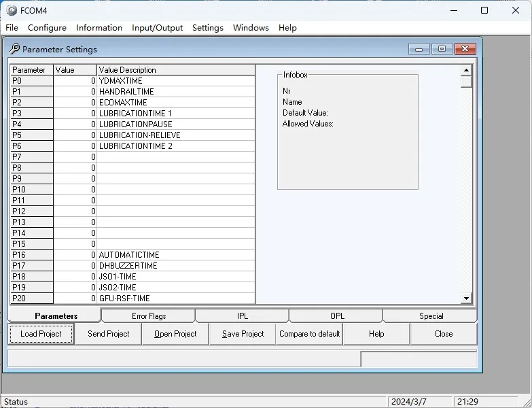Close the Parameter Settings child window
Image resolution: width=532 pixels, height=408 pixels.
(x=465, y=49)
